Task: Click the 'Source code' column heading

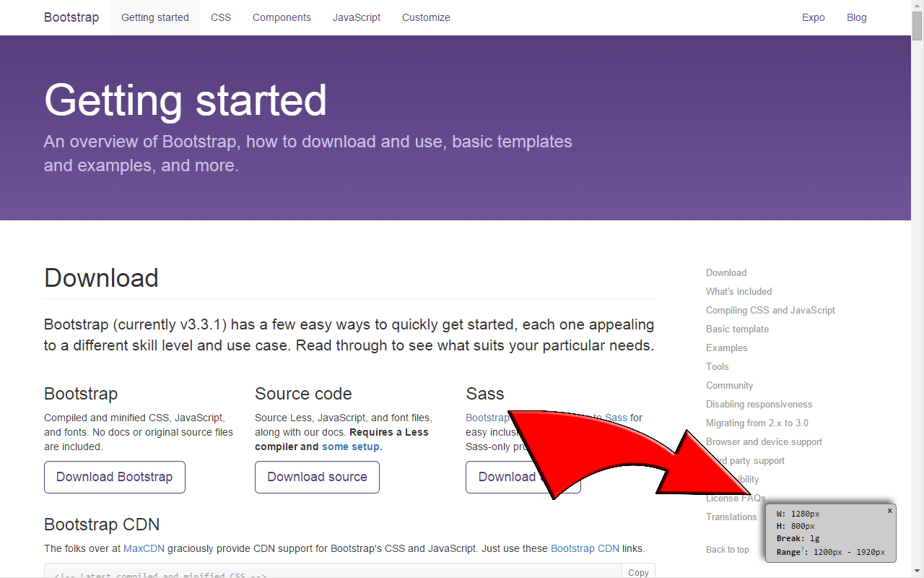Action: point(303,394)
